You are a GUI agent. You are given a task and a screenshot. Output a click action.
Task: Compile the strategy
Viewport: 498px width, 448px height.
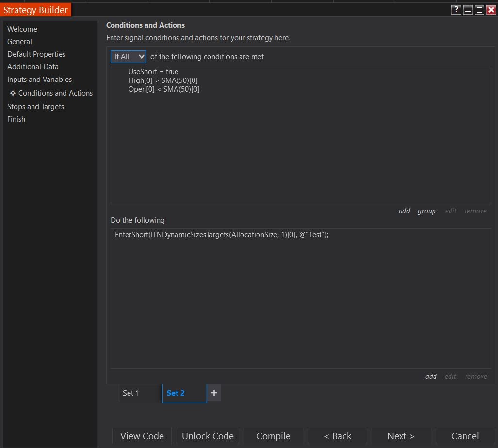[x=273, y=436]
